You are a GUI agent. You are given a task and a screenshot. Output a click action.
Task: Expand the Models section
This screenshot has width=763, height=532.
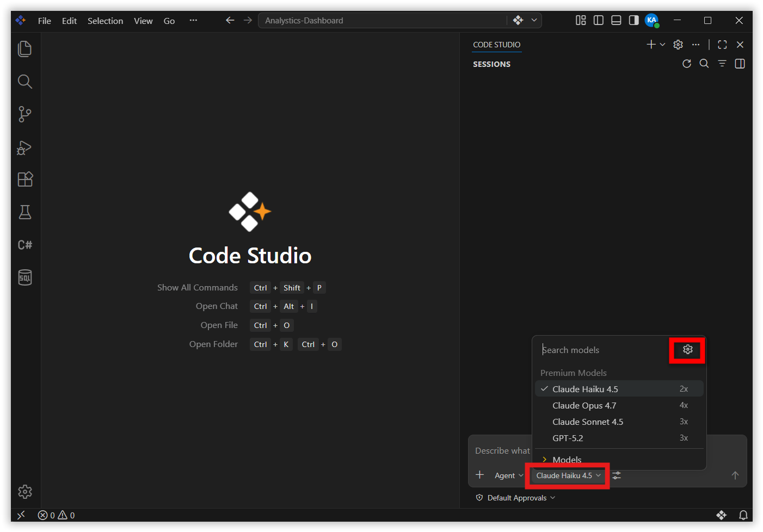click(619, 460)
